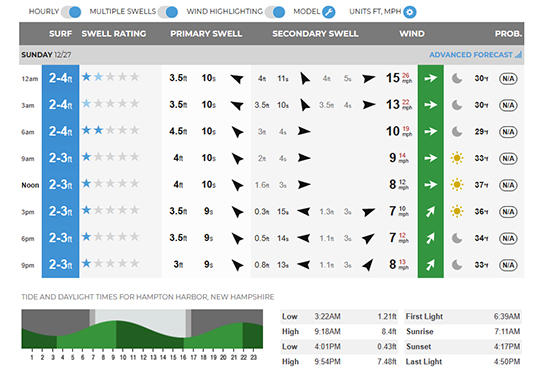
Task: Click the 12am N/A probability badge
Action: click(508, 79)
